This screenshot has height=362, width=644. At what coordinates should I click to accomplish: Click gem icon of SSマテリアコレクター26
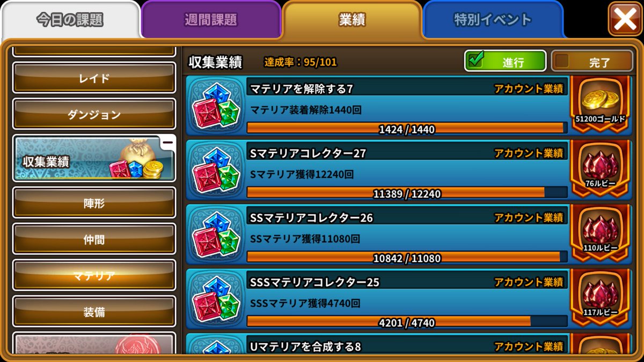coord(216,234)
